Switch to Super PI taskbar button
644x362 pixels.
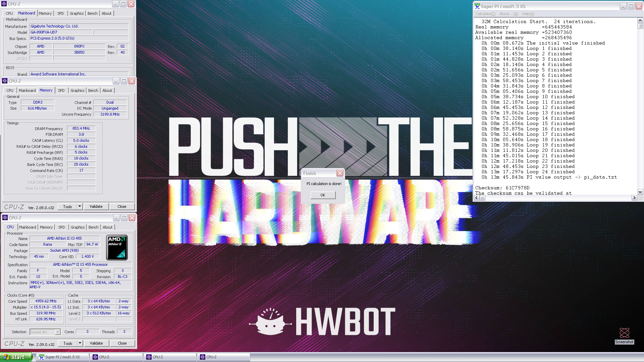coord(62,357)
